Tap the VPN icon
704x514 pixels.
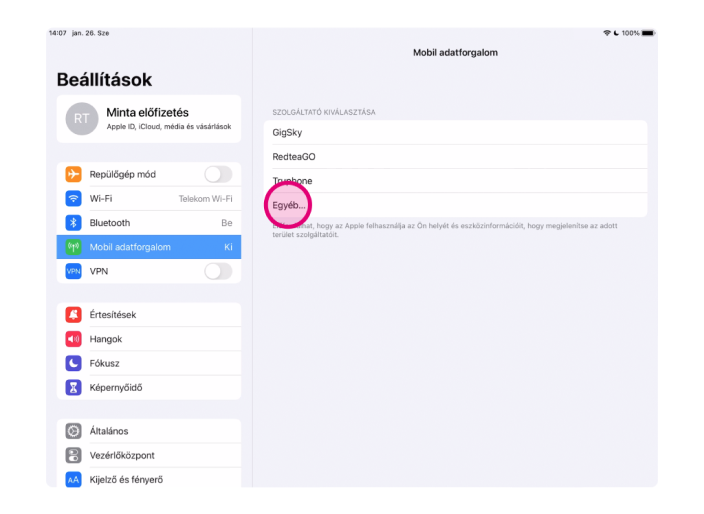tap(73, 271)
